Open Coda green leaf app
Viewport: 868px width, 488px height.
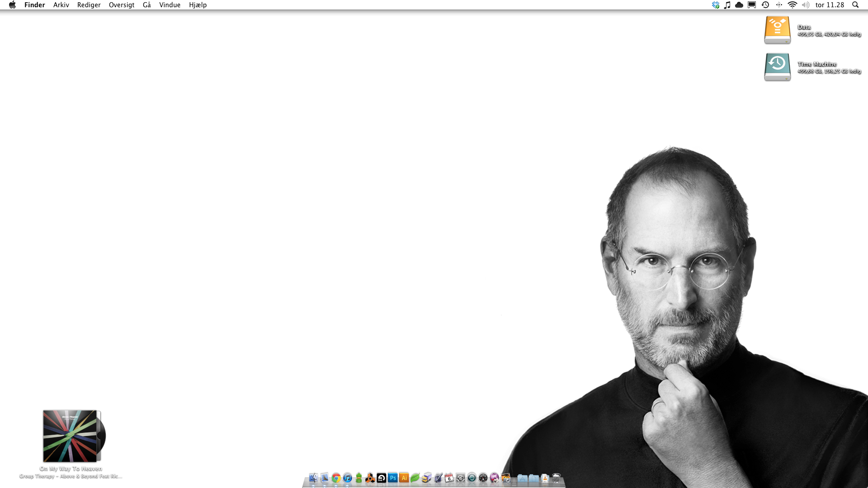[x=415, y=478]
